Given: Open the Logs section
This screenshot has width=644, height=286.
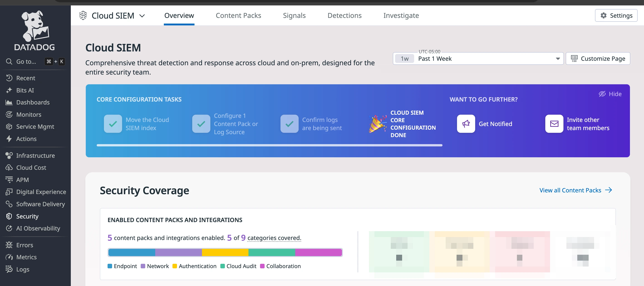Looking at the screenshot, I should (22, 269).
